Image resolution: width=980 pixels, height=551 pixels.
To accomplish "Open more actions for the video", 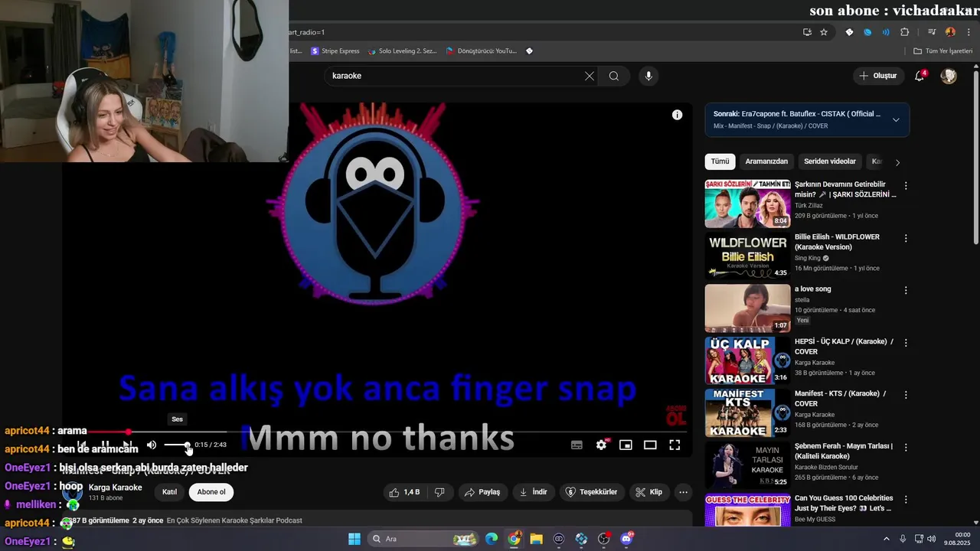I will (684, 492).
